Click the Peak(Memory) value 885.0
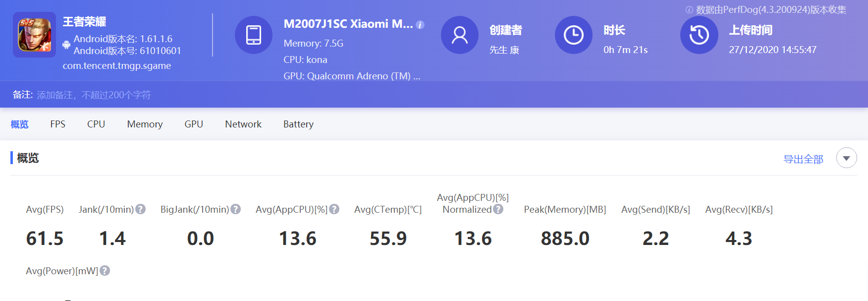The height and width of the screenshot is (301, 868). 565,239
